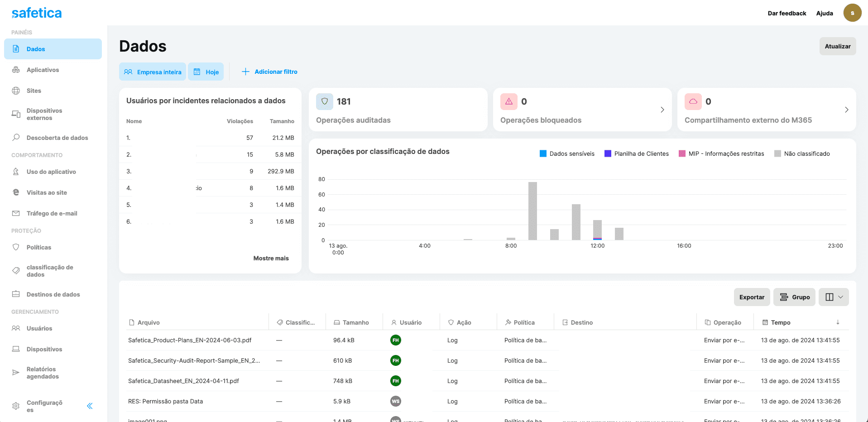Click the Atualizar refresh button
Image resolution: width=868 pixels, height=422 pixels.
[x=837, y=46]
